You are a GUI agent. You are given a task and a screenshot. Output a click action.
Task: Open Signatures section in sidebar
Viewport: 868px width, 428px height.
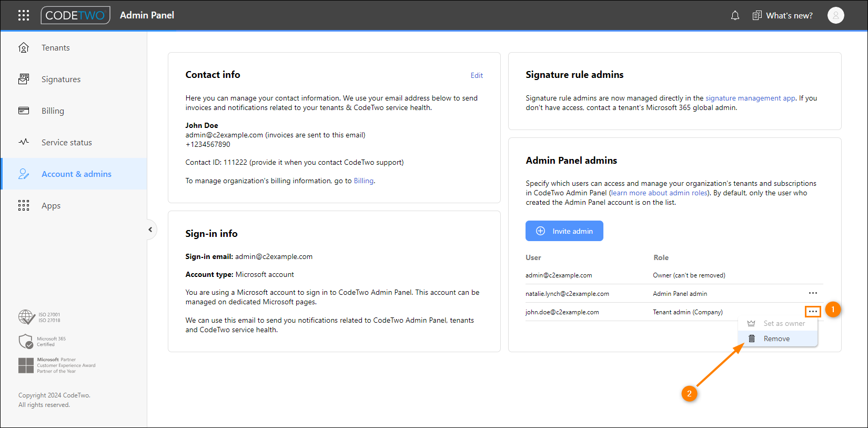pos(74,79)
